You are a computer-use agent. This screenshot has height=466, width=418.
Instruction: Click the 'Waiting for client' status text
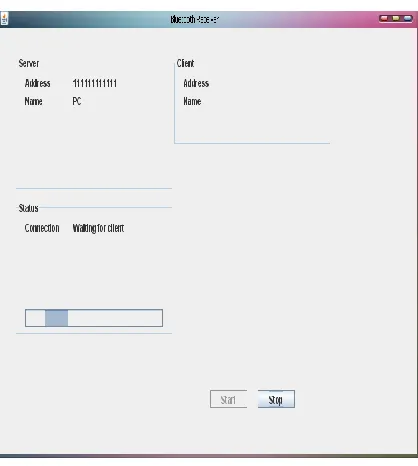pos(98,228)
